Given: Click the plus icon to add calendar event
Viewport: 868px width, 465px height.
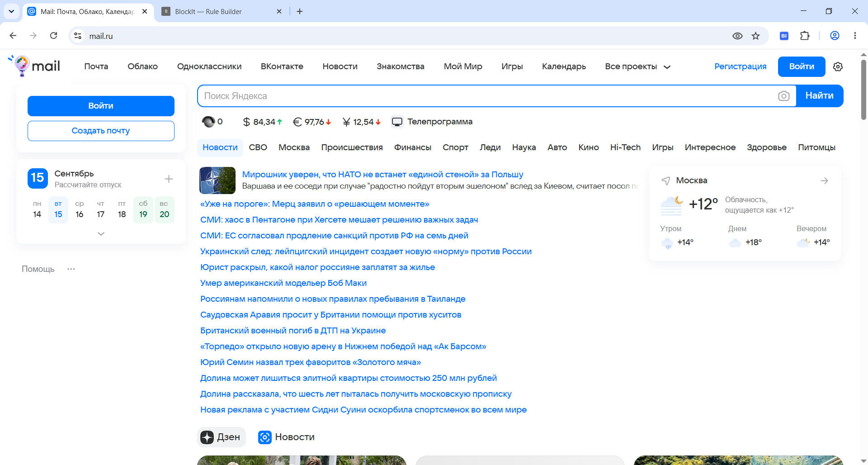Looking at the screenshot, I should point(169,179).
